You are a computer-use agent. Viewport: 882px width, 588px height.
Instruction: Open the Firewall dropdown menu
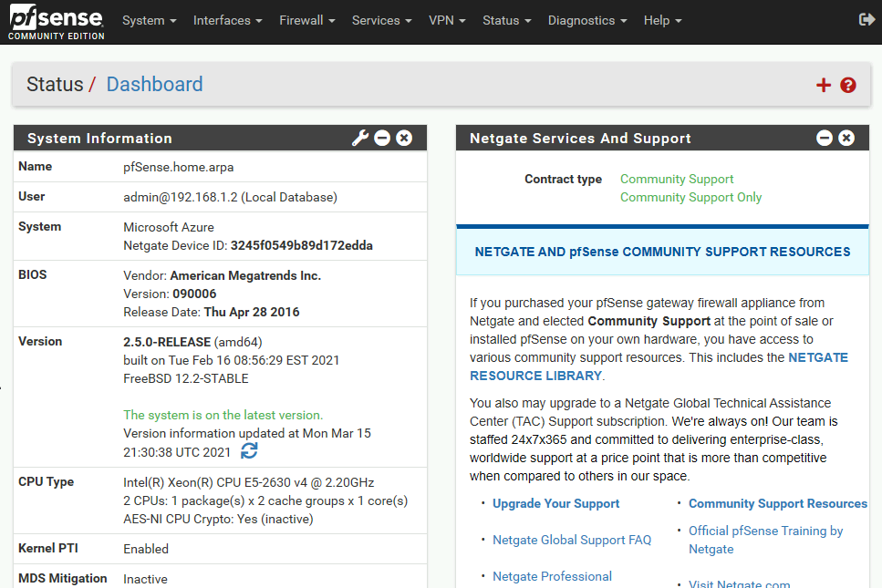(307, 21)
